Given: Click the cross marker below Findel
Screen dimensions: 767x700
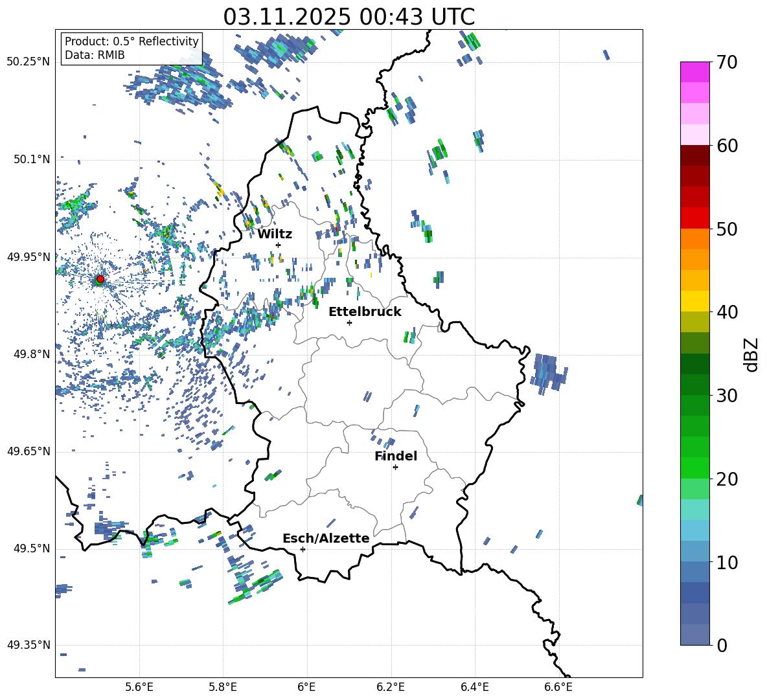Looking at the screenshot, I should 395,468.
